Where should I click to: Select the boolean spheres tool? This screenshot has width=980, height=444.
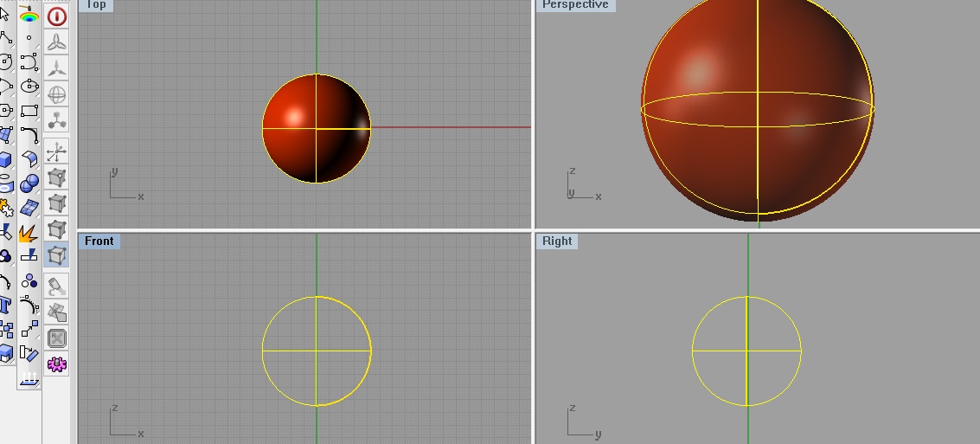(x=29, y=183)
